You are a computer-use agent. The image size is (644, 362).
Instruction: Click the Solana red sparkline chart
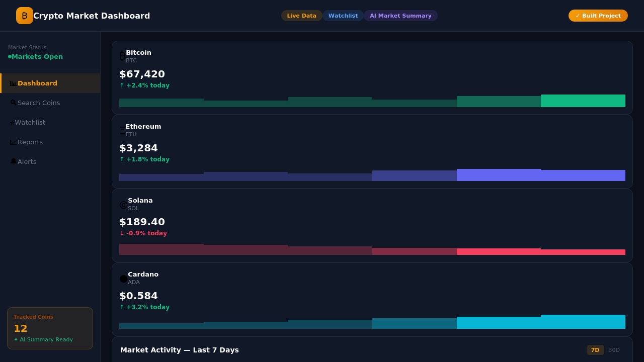tap(372, 249)
